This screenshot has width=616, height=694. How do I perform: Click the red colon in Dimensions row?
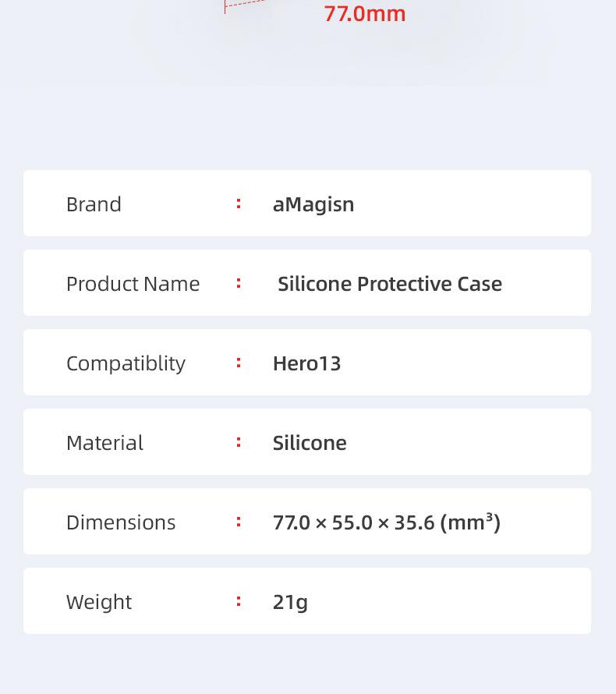click(x=239, y=522)
